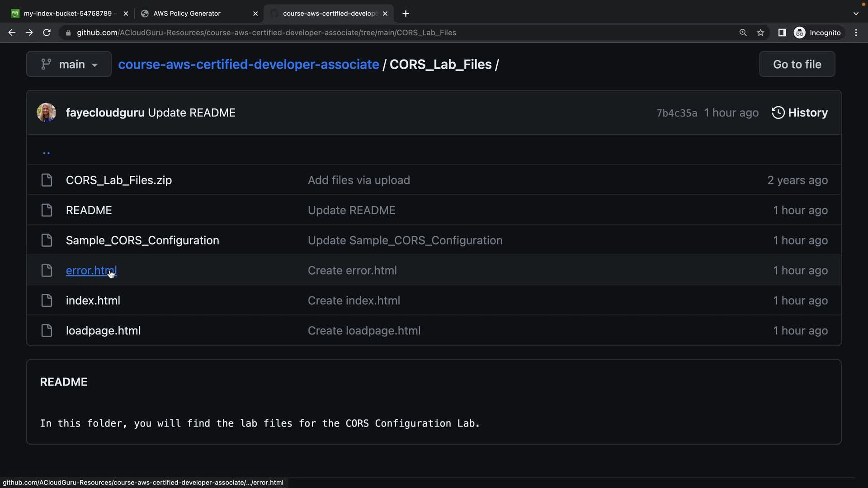Image resolution: width=868 pixels, height=488 pixels.
Task: Open the Chrome three-dot menu
Action: 856,33
